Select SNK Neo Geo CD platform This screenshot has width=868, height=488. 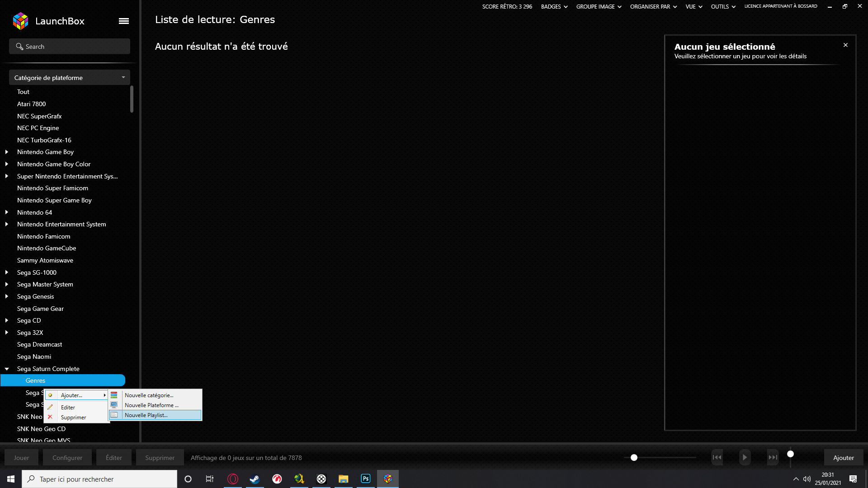click(41, 429)
